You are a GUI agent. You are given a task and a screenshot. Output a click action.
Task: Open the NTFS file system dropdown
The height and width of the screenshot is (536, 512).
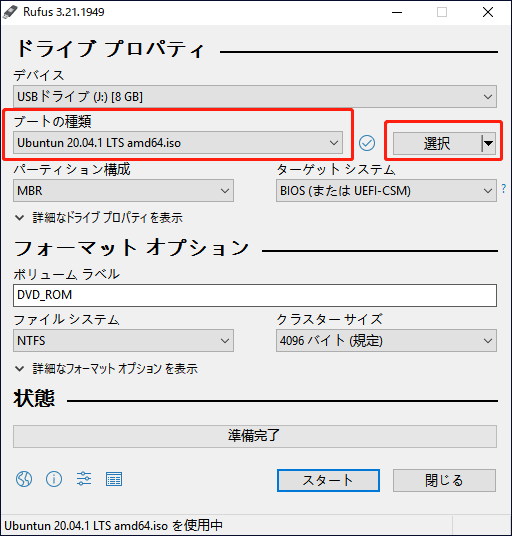coord(123,340)
